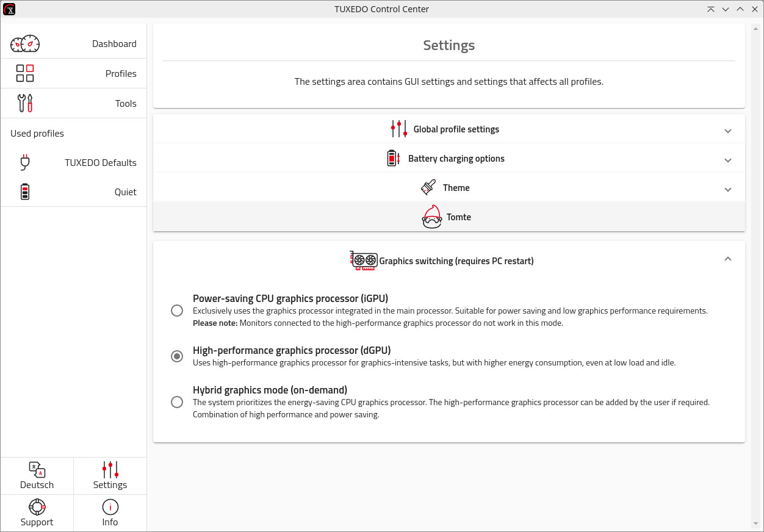Select the Quiet profile label

[126, 192]
